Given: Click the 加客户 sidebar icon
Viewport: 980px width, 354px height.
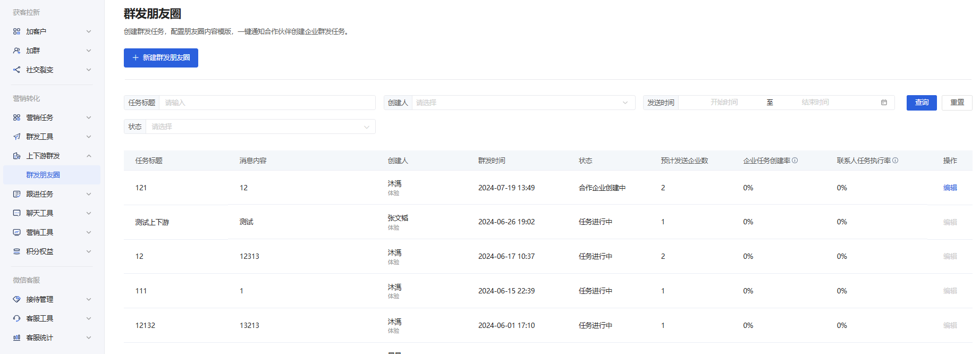Looking at the screenshot, I should [16, 31].
